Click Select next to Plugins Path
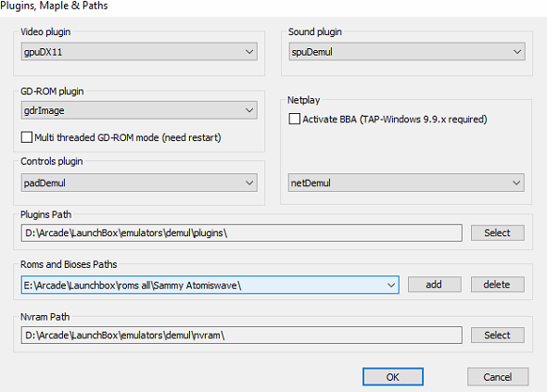This screenshot has width=547, height=392. coord(498,233)
